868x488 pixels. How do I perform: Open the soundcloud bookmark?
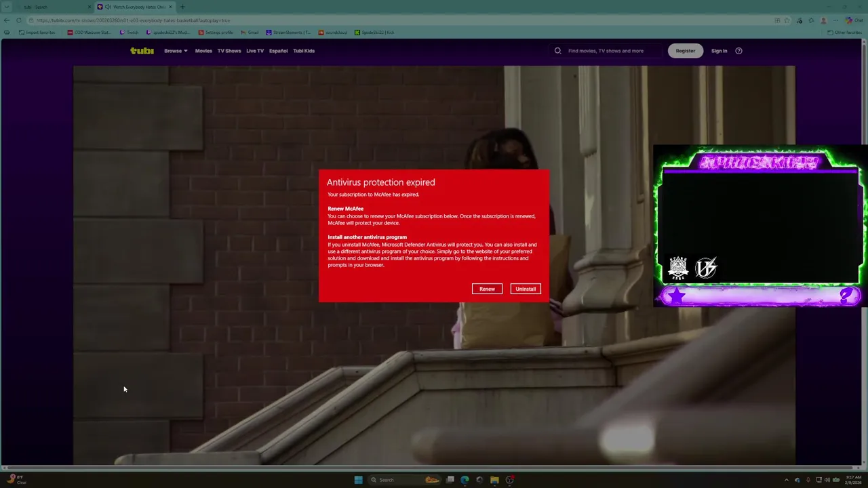pyautogui.click(x=332, y=33)
